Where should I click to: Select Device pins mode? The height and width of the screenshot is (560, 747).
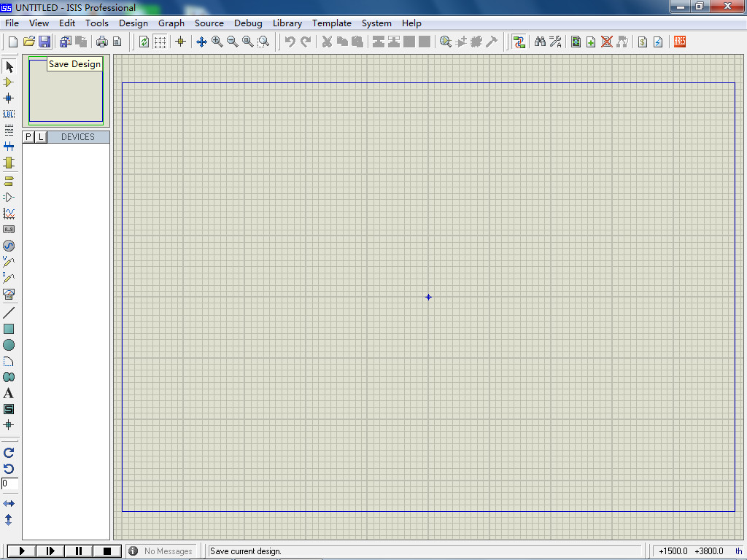click(x=9, y=197)
